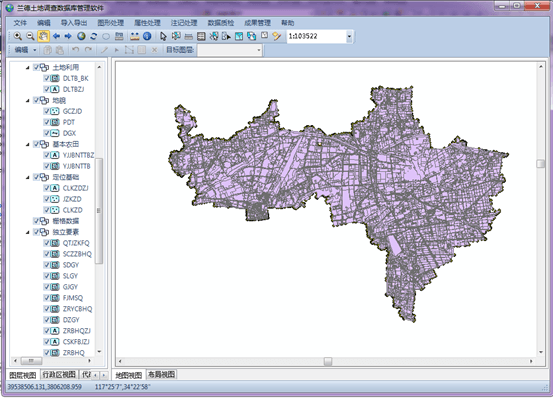Click annotation layer icon next to DLTBZJ
The image size is (553, 398).
click(x=55, y=89)
